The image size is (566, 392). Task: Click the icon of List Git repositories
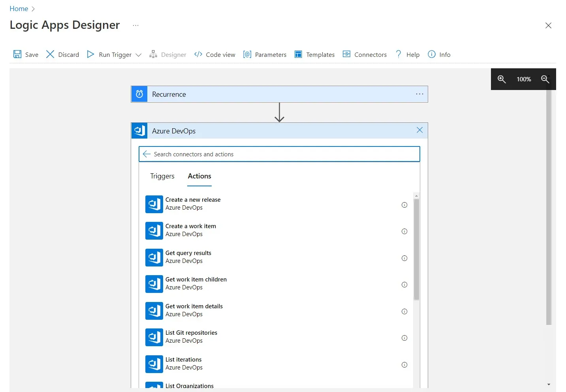click(x=154, y=337)
